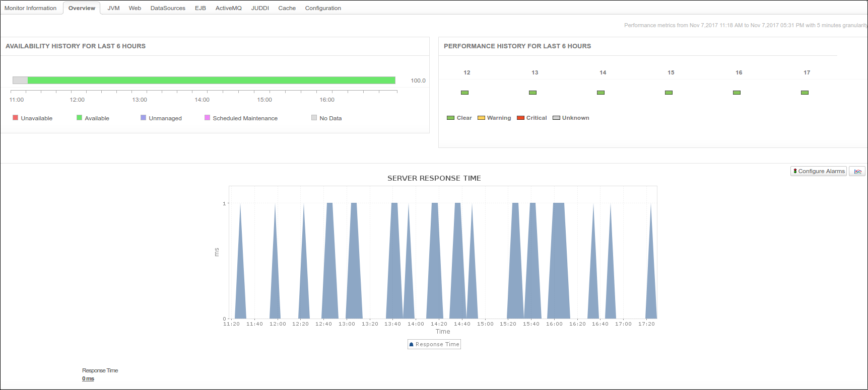Open the Monitor Information tab
Viewport: 868px width, 390px height.
[x=30, y=8]
